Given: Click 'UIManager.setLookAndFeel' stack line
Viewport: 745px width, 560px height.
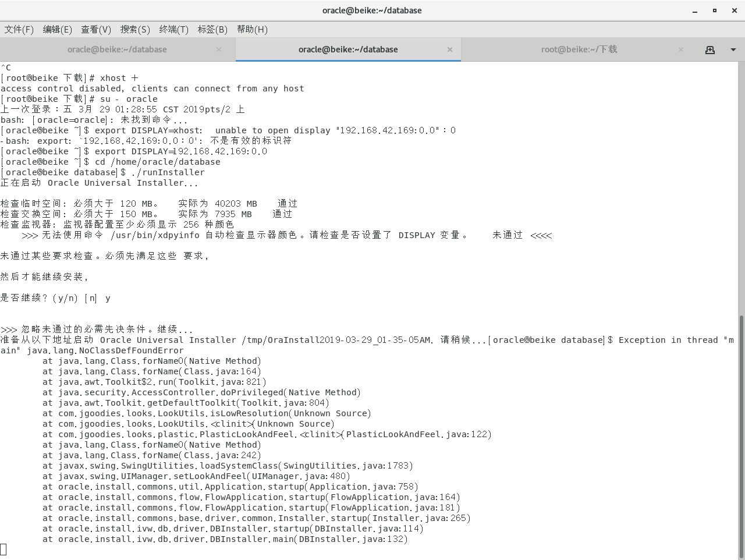Looking at the screenshot, I should [196, 476].
